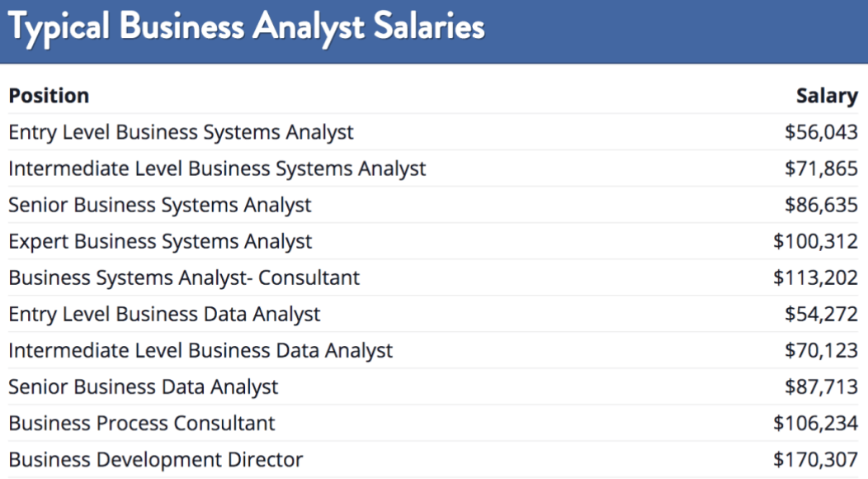Select Senior Business Systems Analyst position

coord(160,205)
